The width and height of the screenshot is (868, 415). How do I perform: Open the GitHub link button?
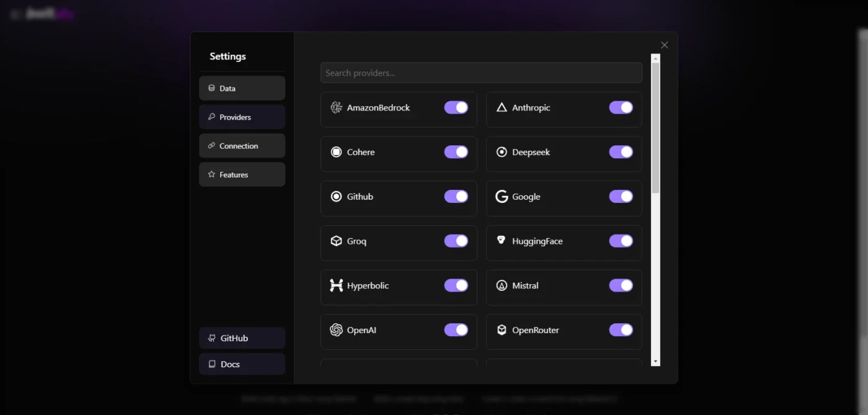pos(242,338)
